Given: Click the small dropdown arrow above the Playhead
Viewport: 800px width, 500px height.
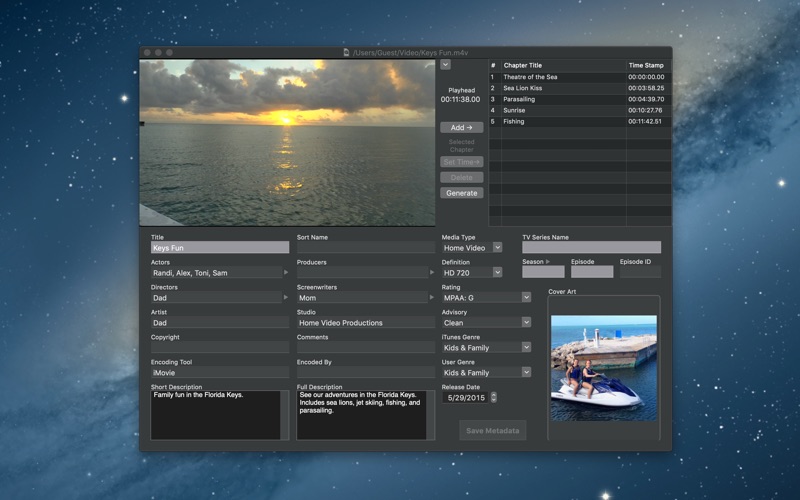Looking at the screenshot, I should click(445, 65).
